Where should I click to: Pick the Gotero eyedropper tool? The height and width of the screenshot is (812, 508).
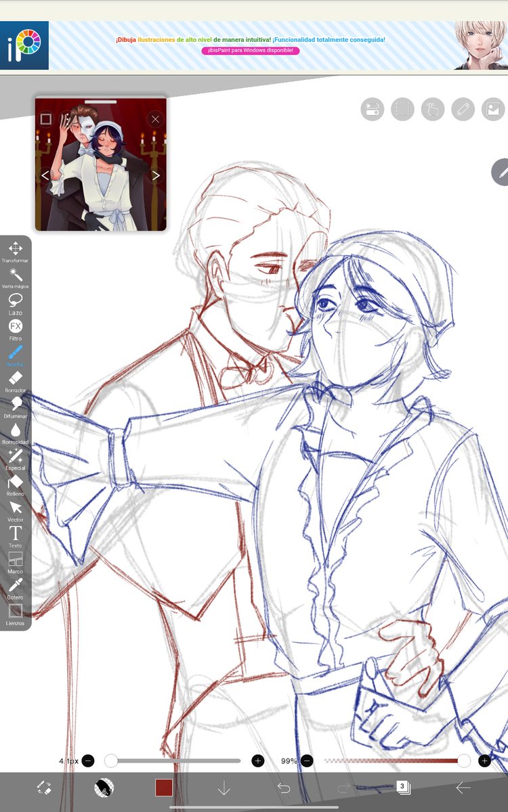pos(16,588)
